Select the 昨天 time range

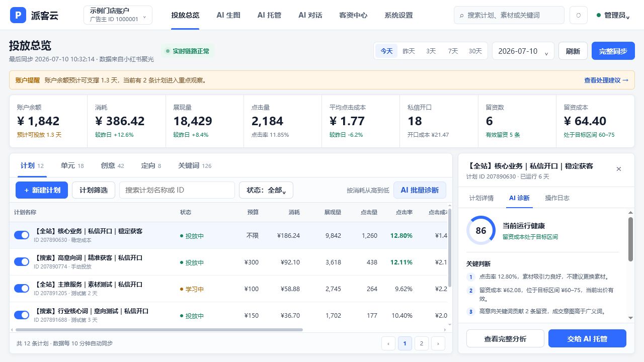(x=409, y=51)
